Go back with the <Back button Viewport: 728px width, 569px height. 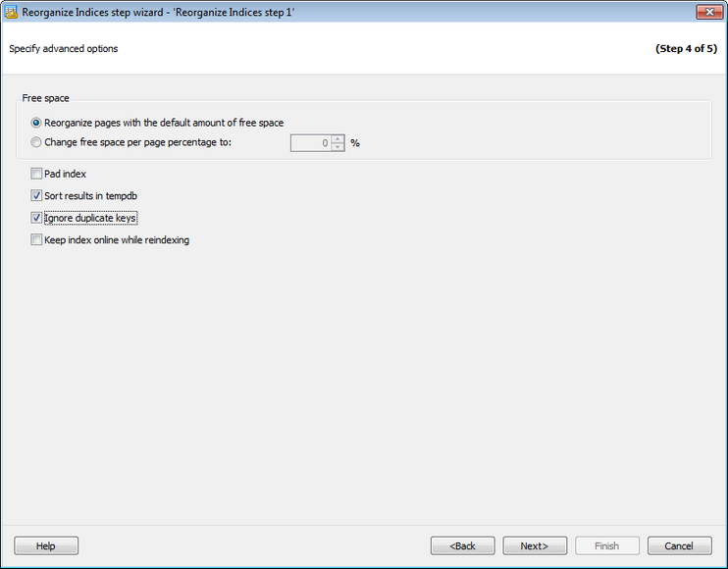463,545
